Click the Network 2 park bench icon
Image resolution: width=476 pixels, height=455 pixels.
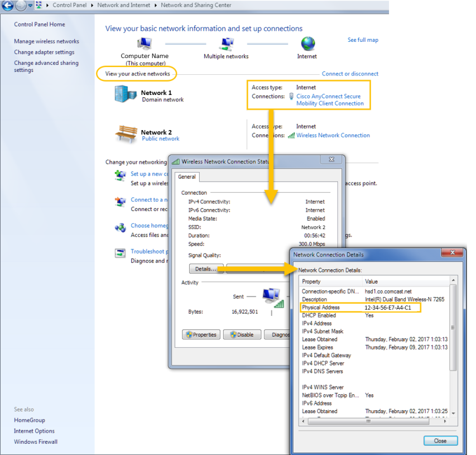coord(126,134)
